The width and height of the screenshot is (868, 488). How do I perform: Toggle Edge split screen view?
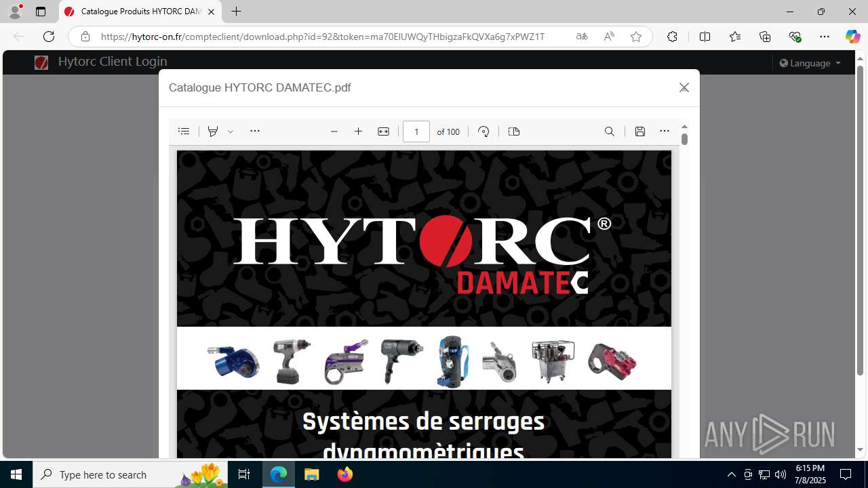[x=705, y=37]
